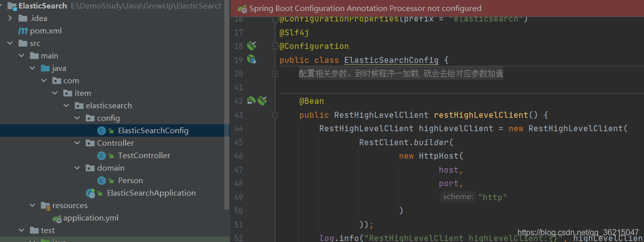
Task: Click the Spring Boot configuration warning icon in the banner
Action: click(x=242, y=8)
